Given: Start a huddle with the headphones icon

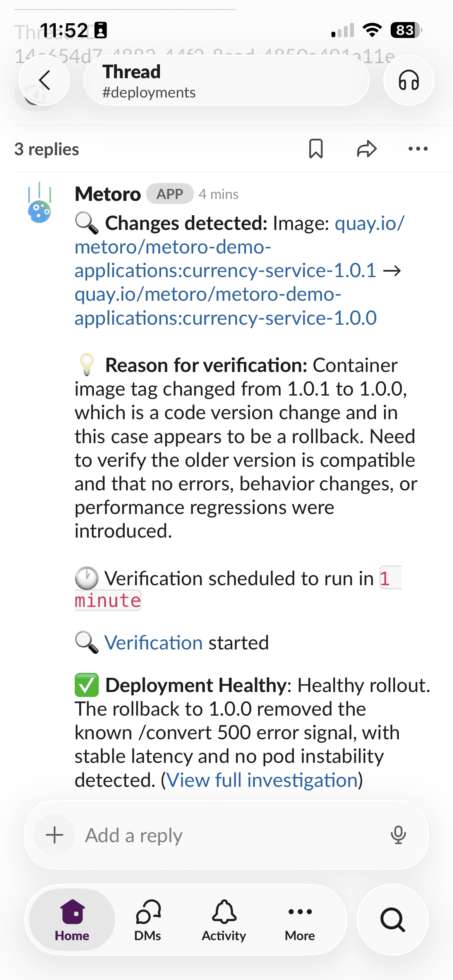Looking at the screenshot, I should click(409, 80).
